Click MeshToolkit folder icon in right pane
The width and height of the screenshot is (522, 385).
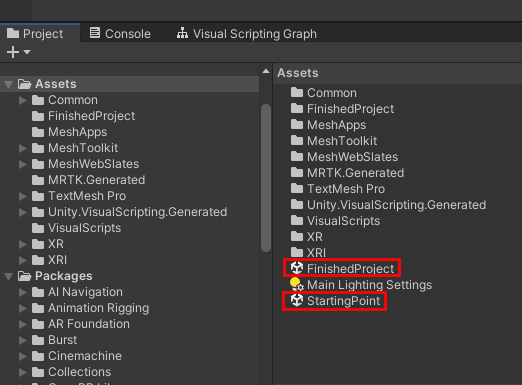pyautogui.click(x=297, y=140)
